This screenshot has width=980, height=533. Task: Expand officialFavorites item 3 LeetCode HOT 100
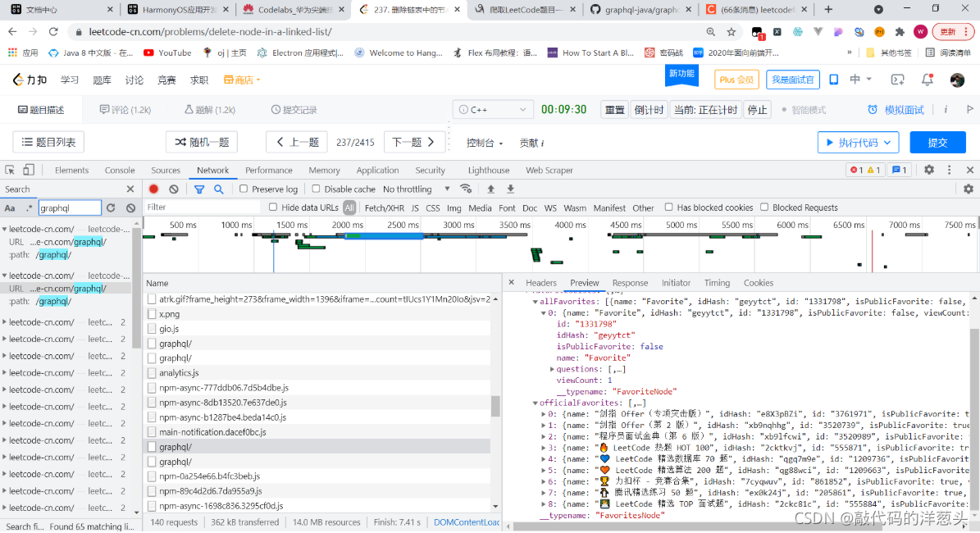(x=544, y=448)
